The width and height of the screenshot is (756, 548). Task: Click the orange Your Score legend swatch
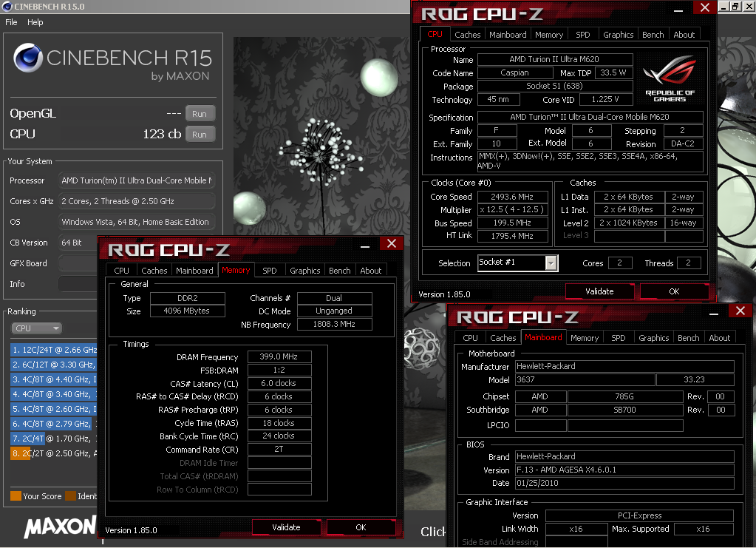pyautogui.click(x=16, y=496)
